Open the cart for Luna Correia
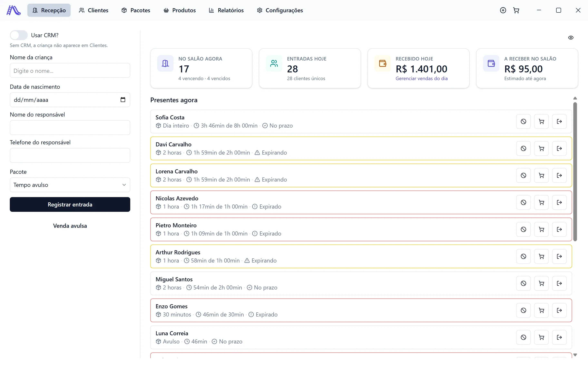588x368 pixels. 541,338
